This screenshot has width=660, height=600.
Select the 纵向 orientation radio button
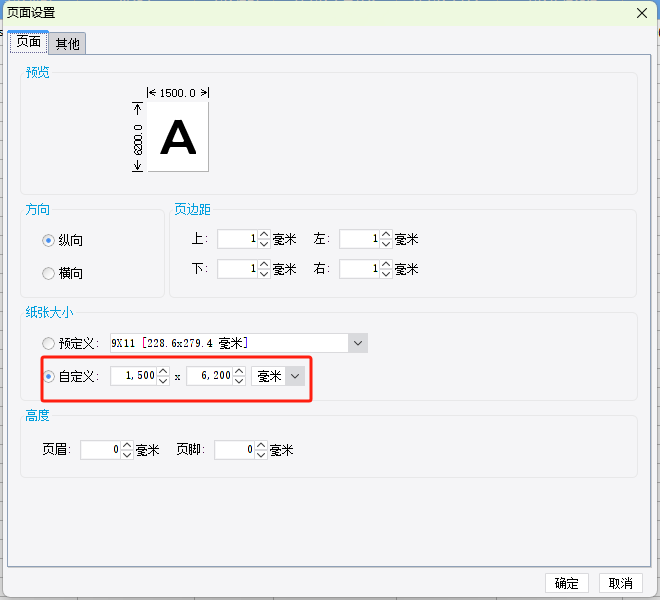point(48,240)
